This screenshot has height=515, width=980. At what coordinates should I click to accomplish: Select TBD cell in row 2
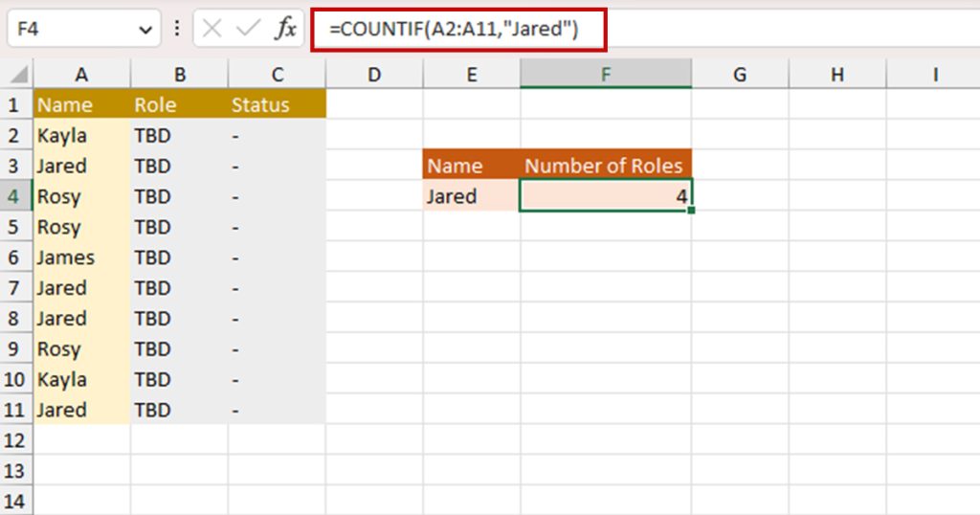179,135
